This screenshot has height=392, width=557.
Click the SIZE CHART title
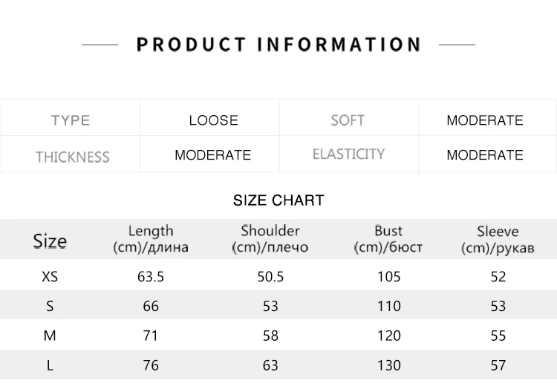pos(278,200)
